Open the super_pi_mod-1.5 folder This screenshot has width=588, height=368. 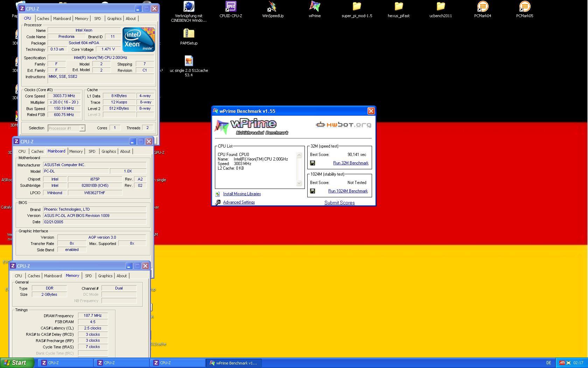coord(357,7)
